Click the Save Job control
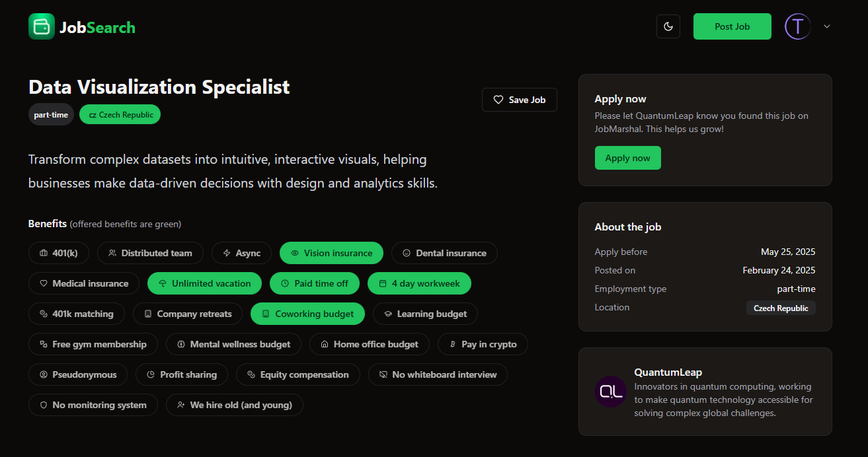The image size is (868, 457). pyautogui.click(x=520, y=100)
